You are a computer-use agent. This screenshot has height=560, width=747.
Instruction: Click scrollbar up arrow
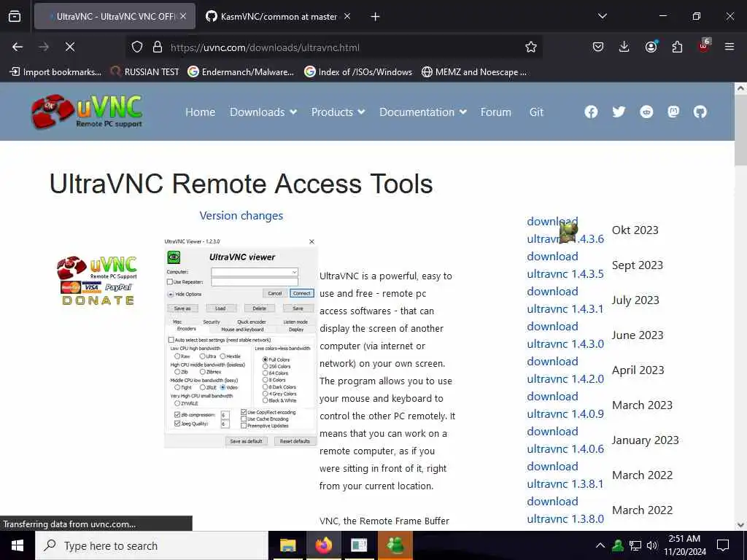pos(740,88)
